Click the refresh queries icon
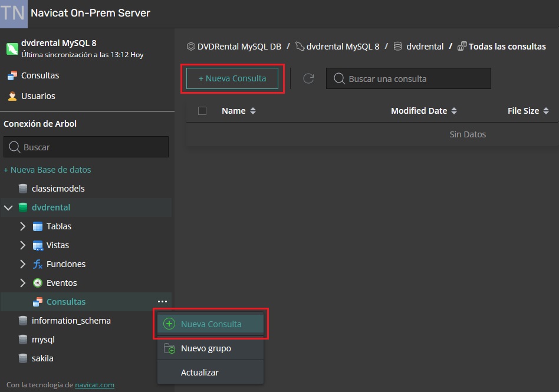This screenshot has width=559, height=392. [308, 78]
